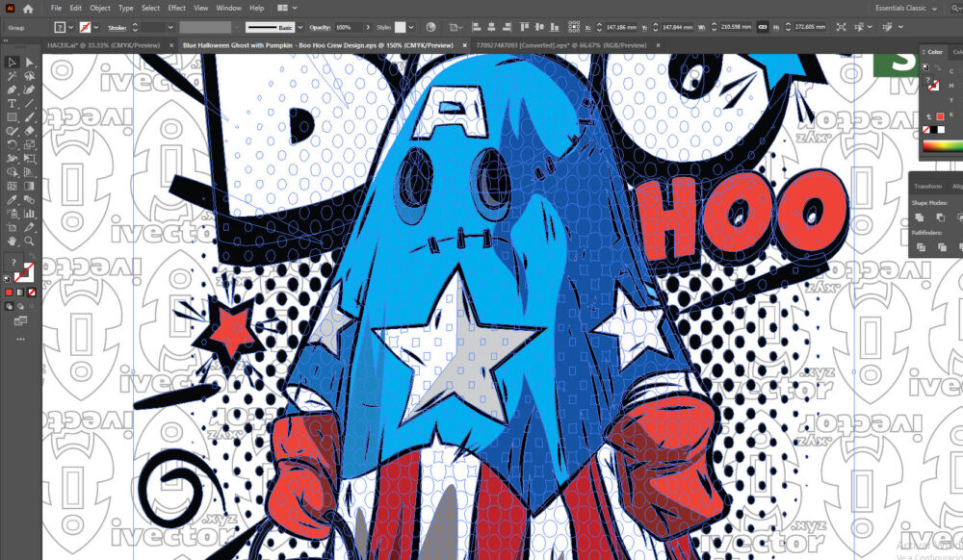Select the Scale tool
Screen dimensions: 963x560
pos(29,144)
